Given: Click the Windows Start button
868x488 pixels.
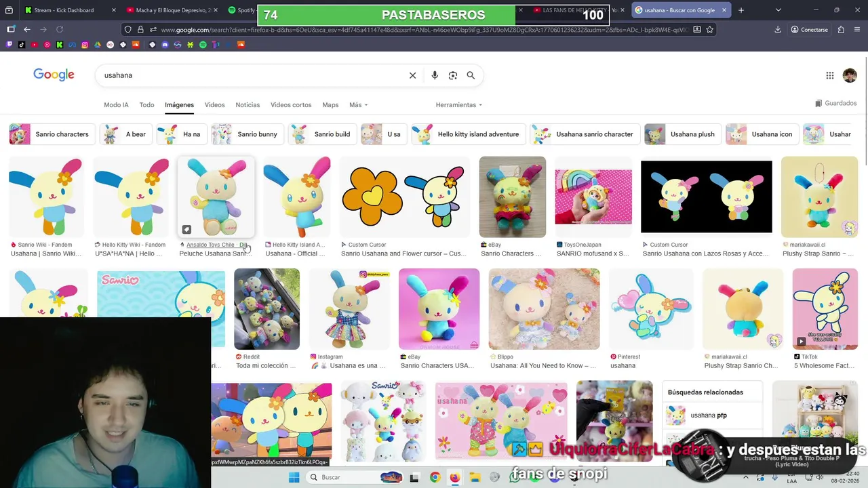Looking at the screenshot, I should click(294, 477).
